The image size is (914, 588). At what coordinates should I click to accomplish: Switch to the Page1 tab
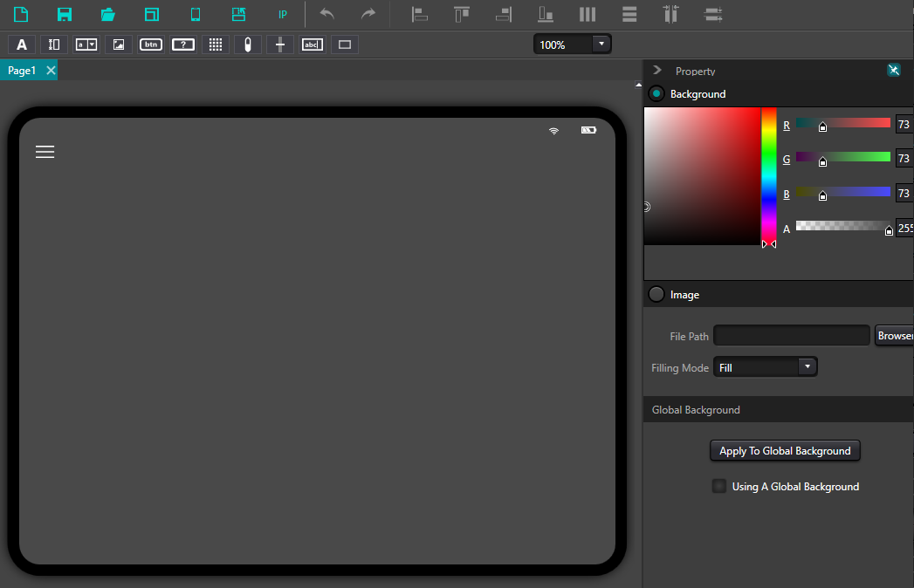[x=23, y=71]
